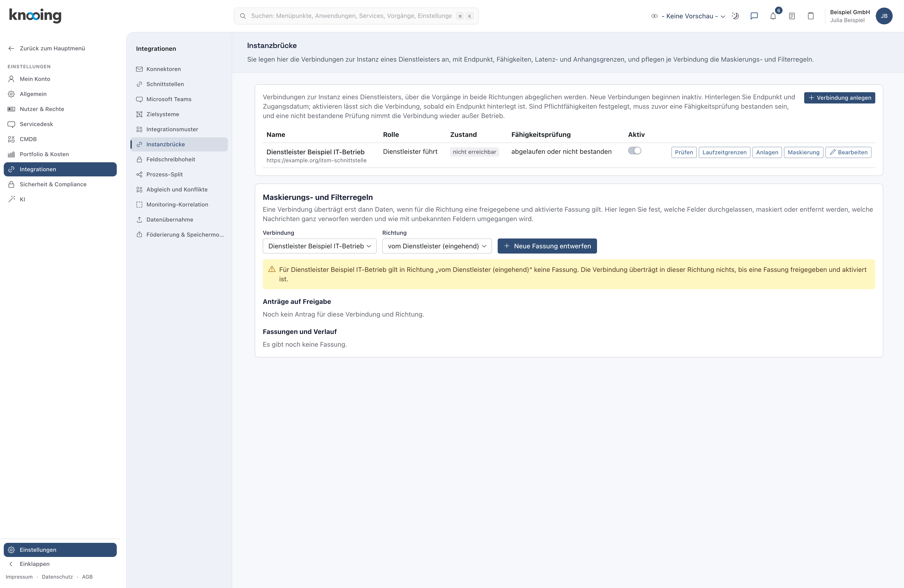Expand the Verbindung dropdown
The image size is (904, 588).
[319, 246]
